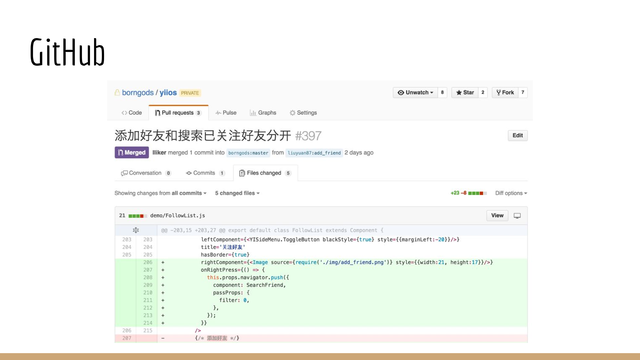Open the Graphs tab
This screenshot has width=640, height=360.
pos(263,113)
